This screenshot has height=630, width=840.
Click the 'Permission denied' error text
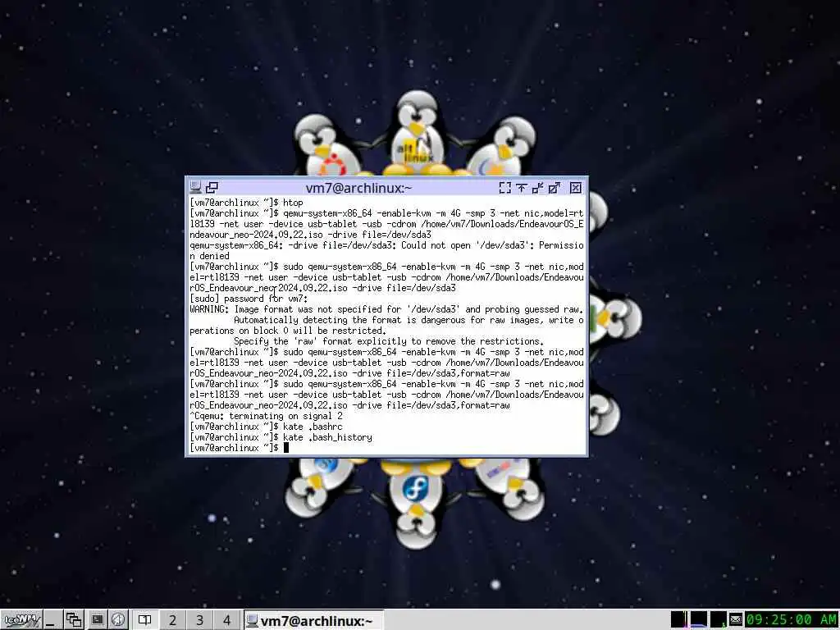(387, 251)
